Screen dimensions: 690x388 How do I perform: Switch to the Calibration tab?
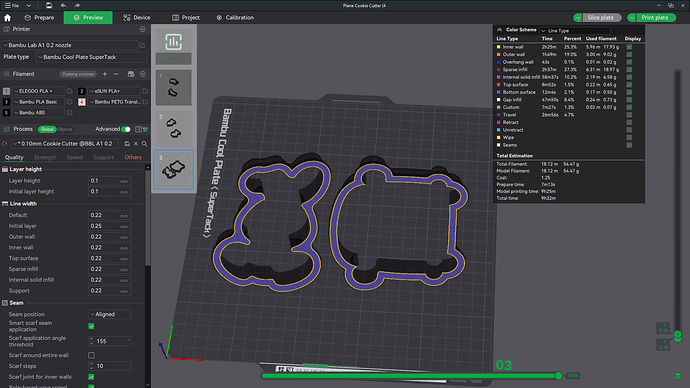(x=235, y=18)
